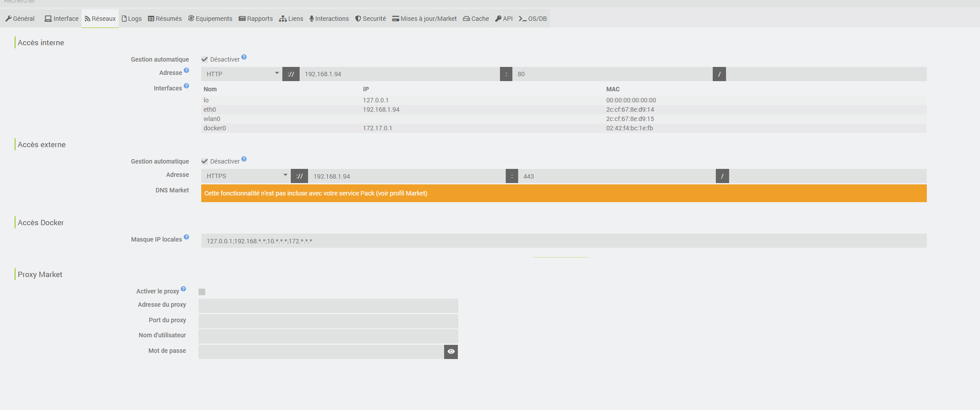This screenshot has width=980, height=410.
Task: Show help for Activer le proxy
Action: tap(184, 289)
